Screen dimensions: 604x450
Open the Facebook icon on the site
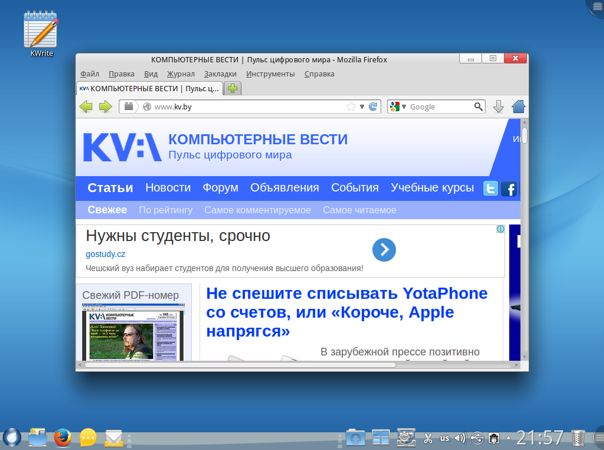coord(509,189)
